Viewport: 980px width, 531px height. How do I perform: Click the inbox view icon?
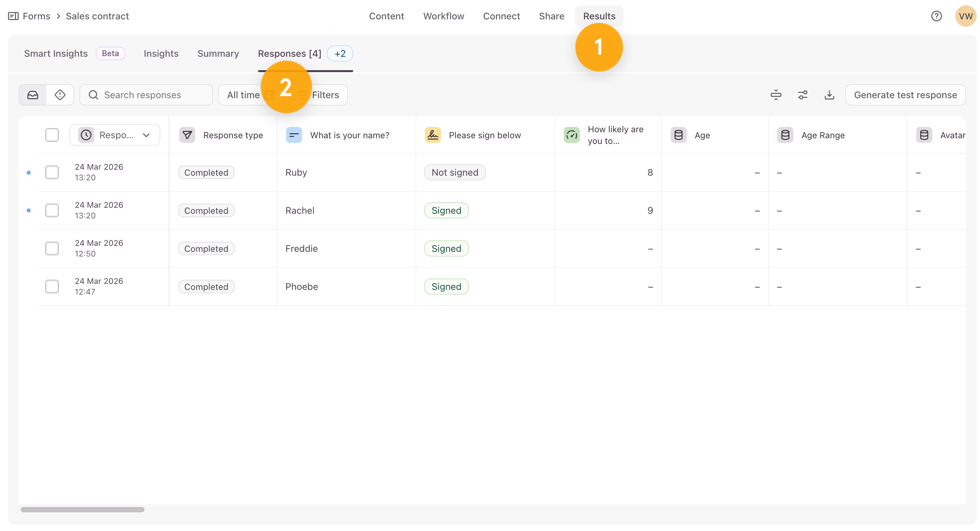point(33,95)
